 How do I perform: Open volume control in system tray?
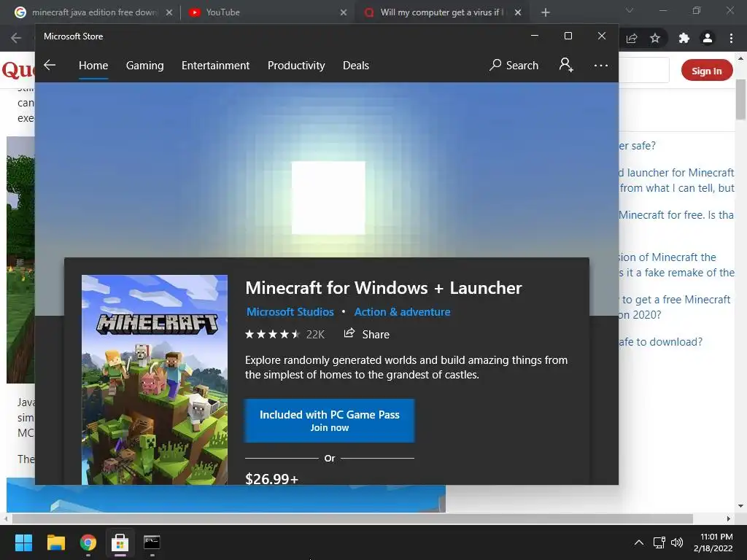coord(676,542)
